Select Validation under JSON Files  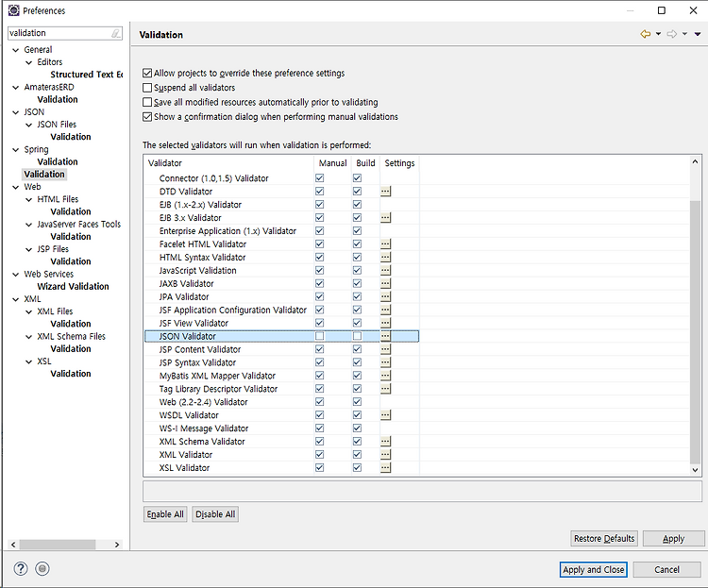(x=71, y=137)
